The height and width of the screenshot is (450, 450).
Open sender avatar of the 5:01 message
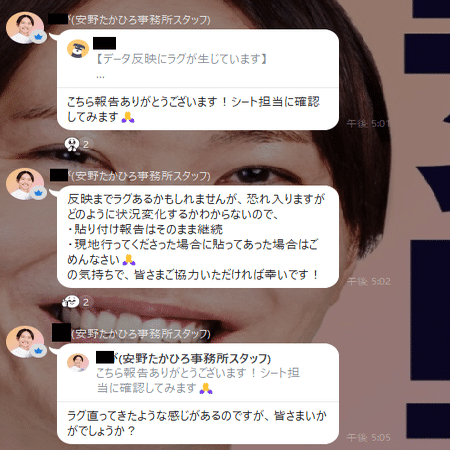[x=25, y=28]
